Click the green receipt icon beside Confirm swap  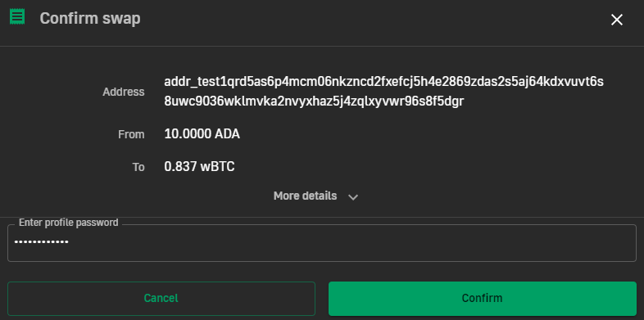[17, 17]
